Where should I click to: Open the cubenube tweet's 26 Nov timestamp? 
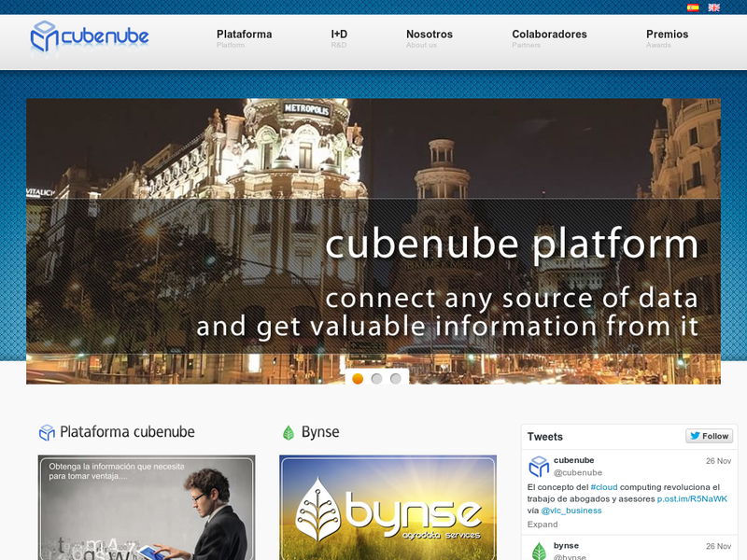tap(718, 461)
